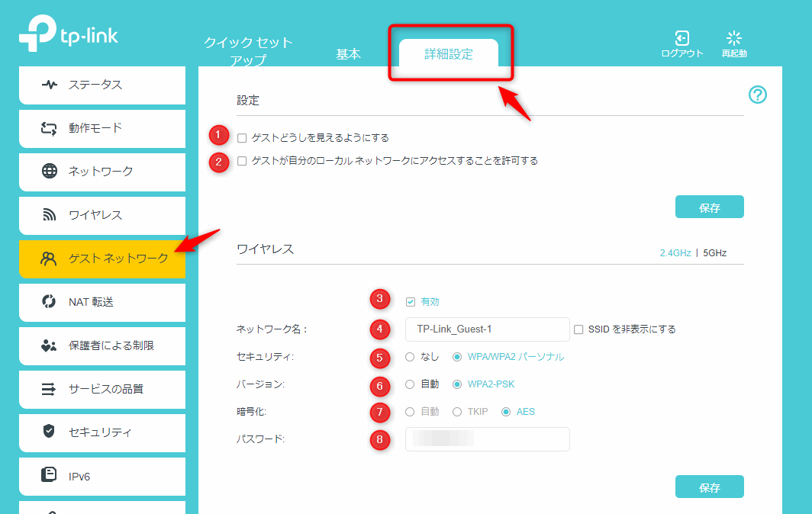Open ネットワーク sidebar menu

(102, 172)
